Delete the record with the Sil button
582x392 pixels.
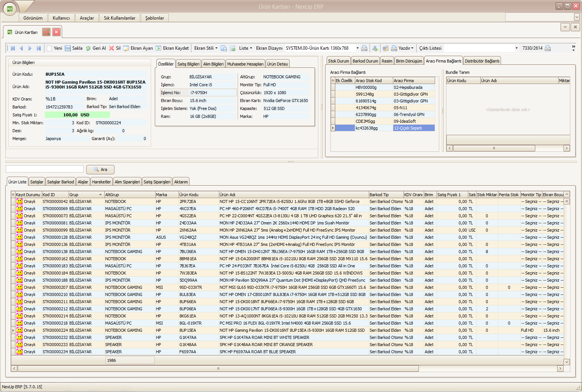click(115, 48)
